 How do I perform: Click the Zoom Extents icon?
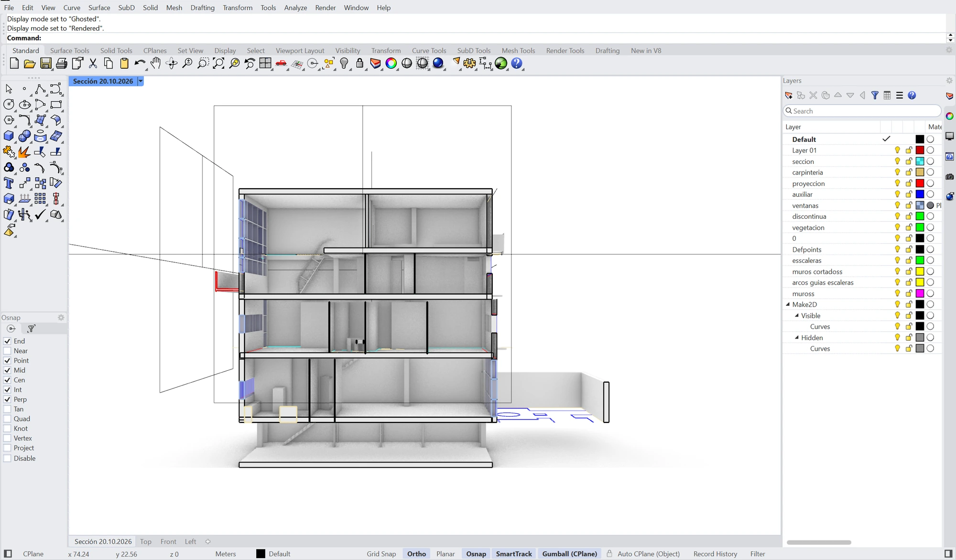(218, 64)
